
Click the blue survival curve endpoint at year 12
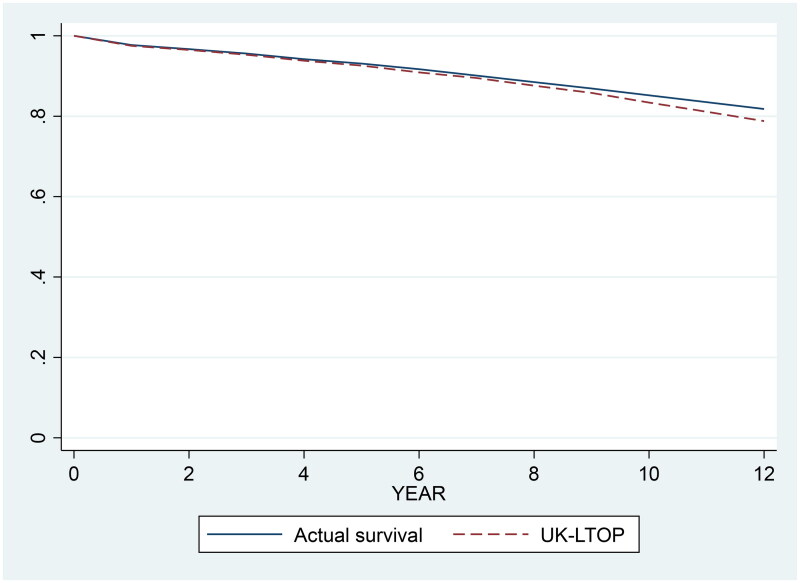click(x=764, y=109)
